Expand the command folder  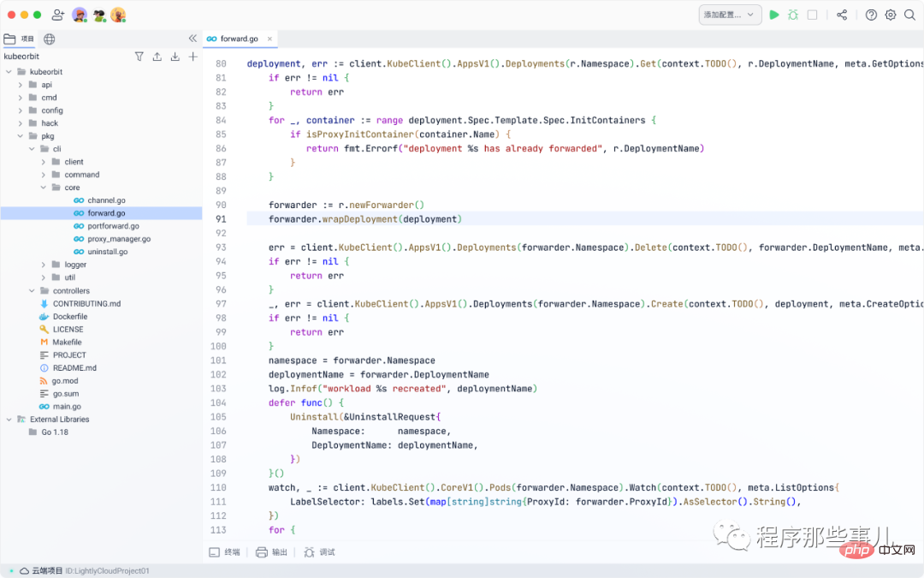[x=43, y=176]
